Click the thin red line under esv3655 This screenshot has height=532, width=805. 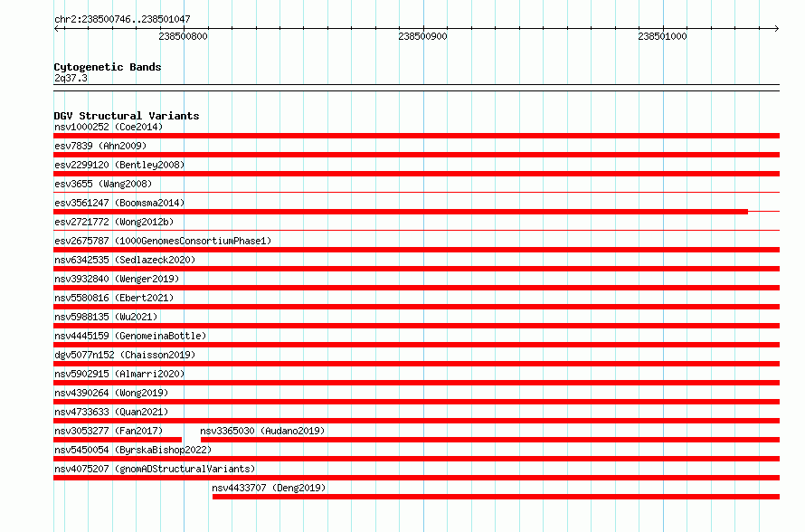tap(416, 193)
